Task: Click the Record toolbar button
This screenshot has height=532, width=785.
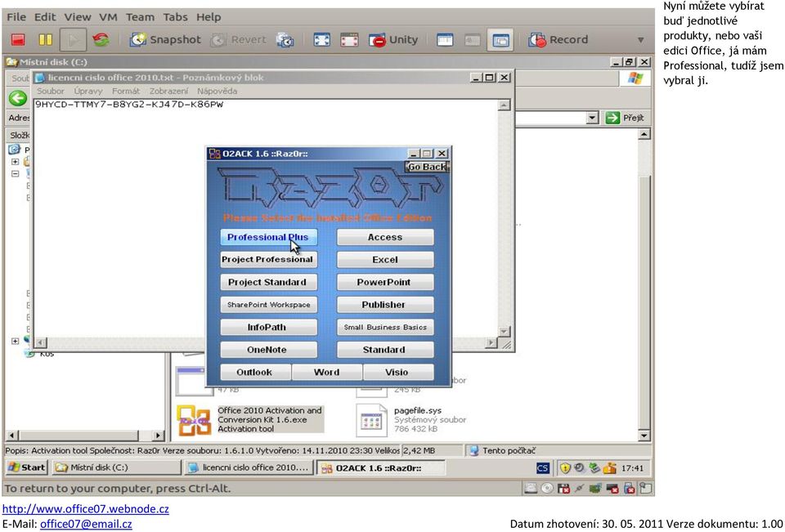Action: tap(558, 39)
